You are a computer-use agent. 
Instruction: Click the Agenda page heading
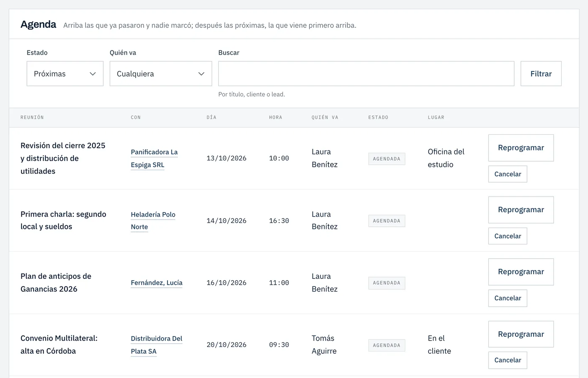[38, 24]
